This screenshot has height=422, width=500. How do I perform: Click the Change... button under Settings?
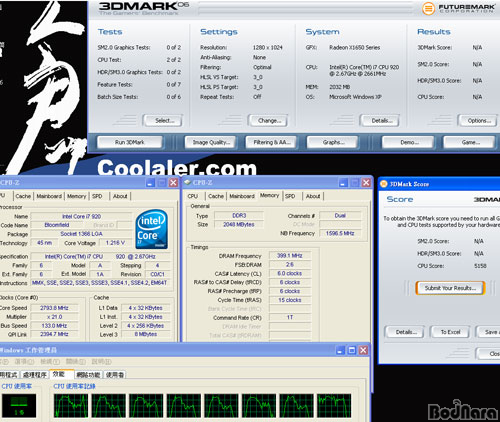tap(268, 120)
